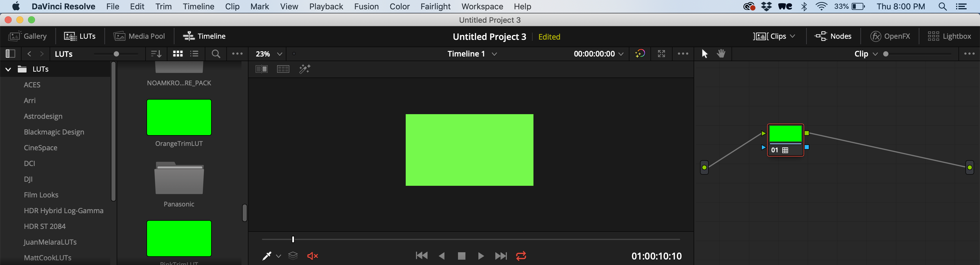Screen dimensions: 980x265
Task: Switch LUT browser to thumbnail view
Action: 178,54
